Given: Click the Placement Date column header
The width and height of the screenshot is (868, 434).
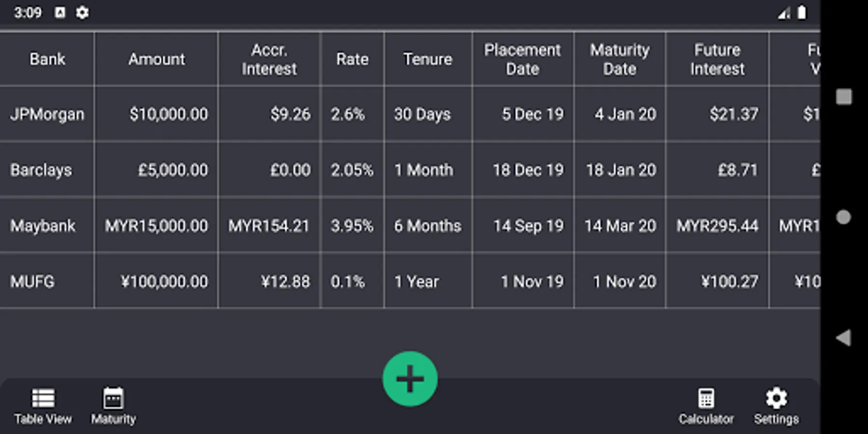Looking at the screenshot, I should (523, 59).
